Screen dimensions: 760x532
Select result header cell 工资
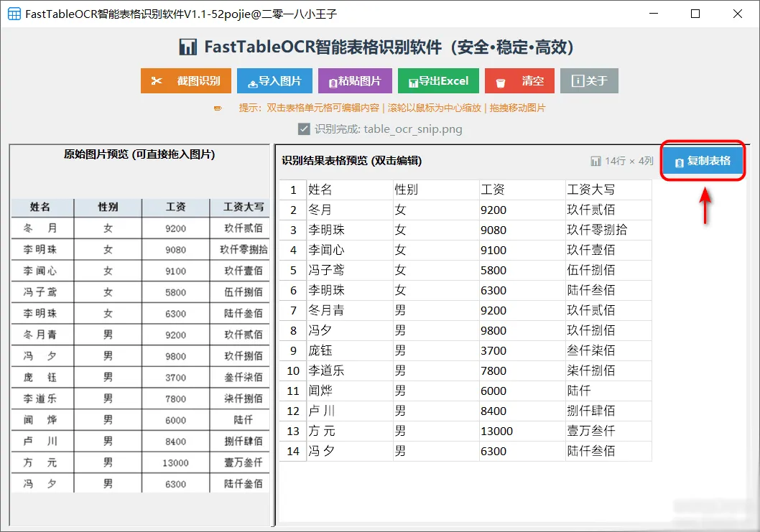pyautogui.click(x=522, y=190)
